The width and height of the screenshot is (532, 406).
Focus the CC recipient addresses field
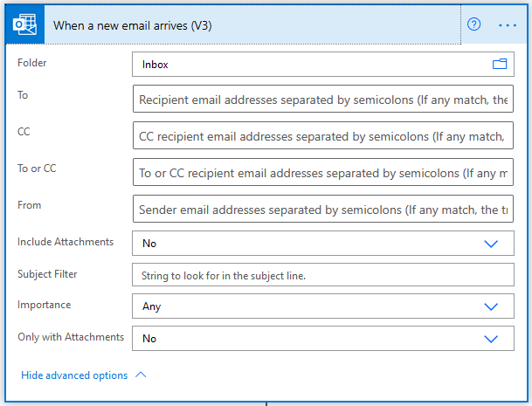(x=322, y=137)
